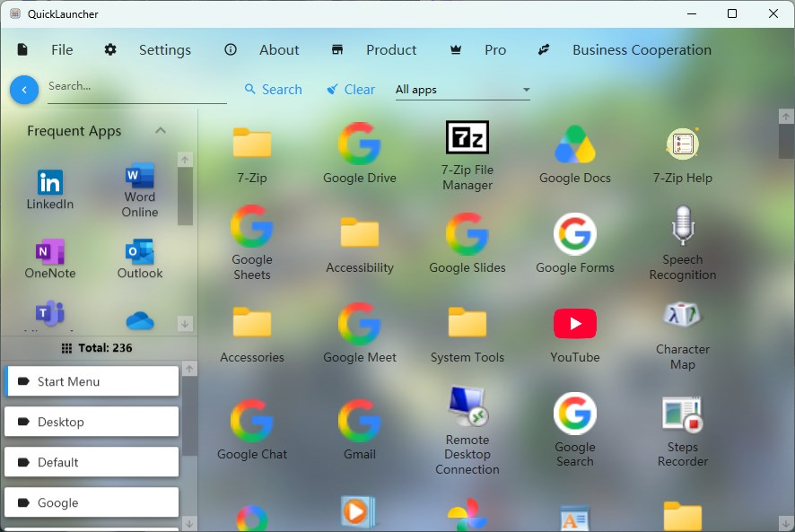
Task: Open the System Tools folder
Action: pyautogui.click(x=467, y=335)
